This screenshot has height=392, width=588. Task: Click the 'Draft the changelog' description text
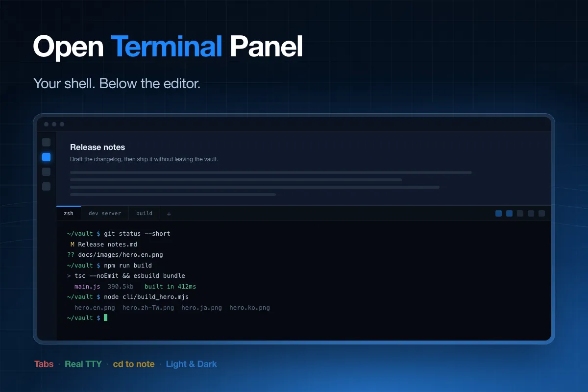click(144, 159)
